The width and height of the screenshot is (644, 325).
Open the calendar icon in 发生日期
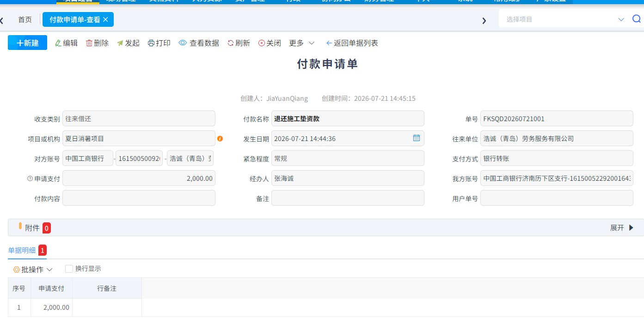416,138
